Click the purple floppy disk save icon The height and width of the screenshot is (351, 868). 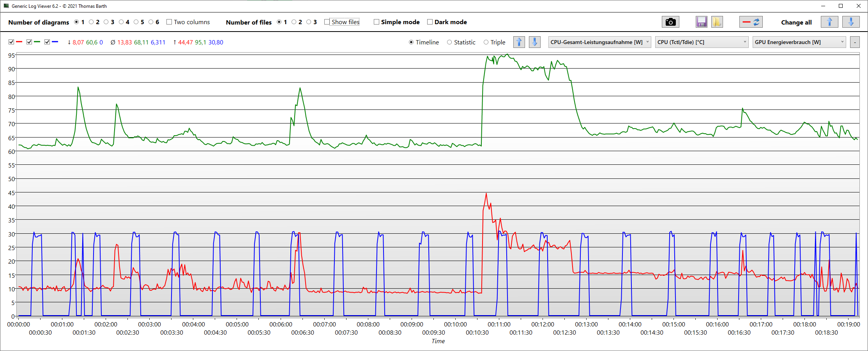(x=701, y=22)
